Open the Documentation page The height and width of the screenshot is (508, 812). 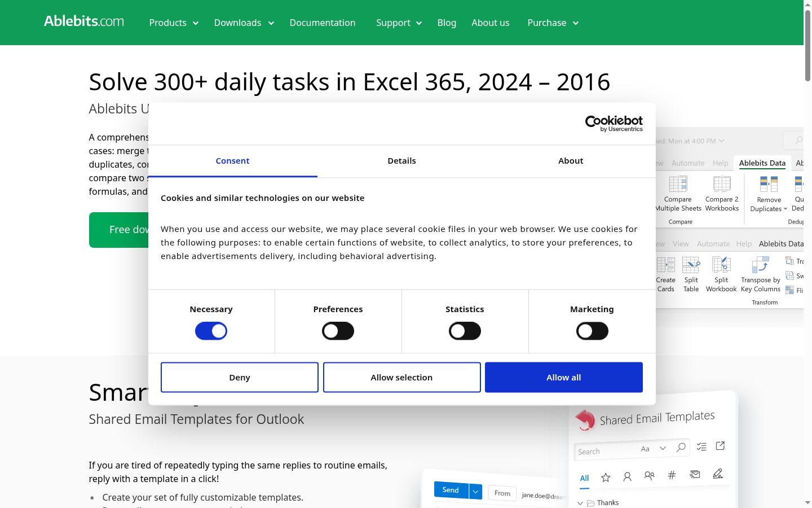point(323,23)
